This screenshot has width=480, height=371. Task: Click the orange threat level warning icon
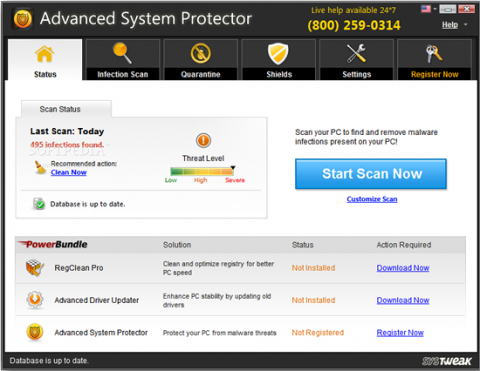pos(203,140)
